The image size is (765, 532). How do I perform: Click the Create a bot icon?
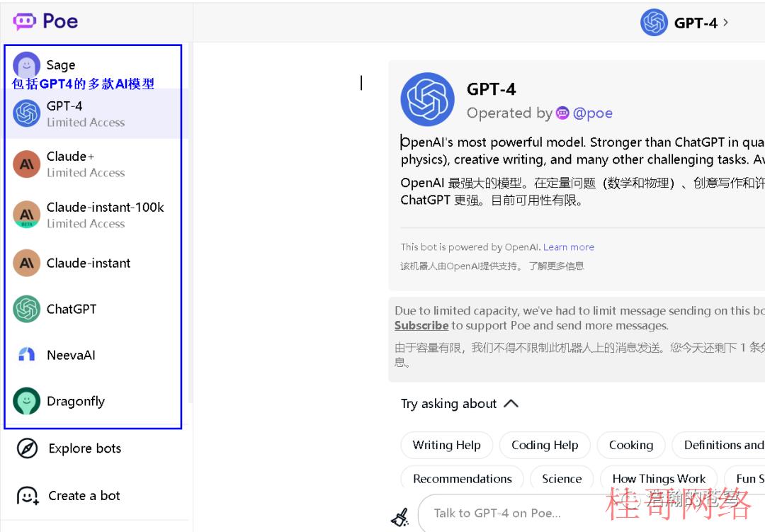tap(28, 496)
